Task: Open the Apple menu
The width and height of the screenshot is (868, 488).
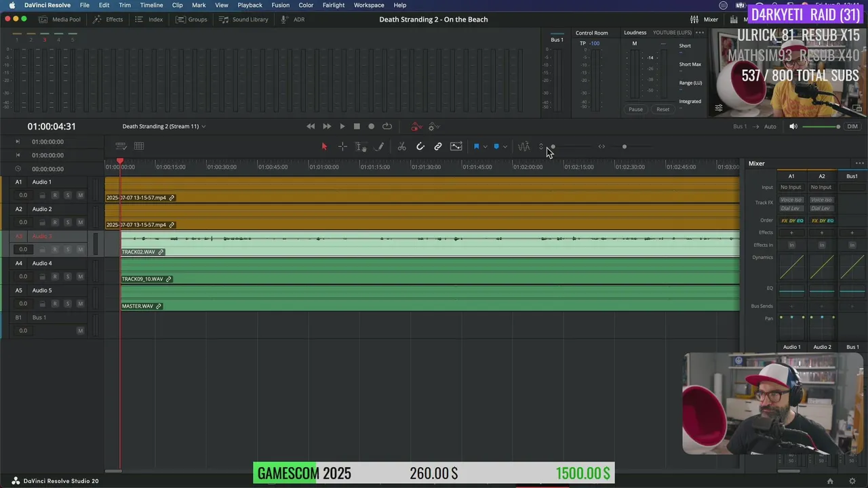Action: tap(12, 5)
